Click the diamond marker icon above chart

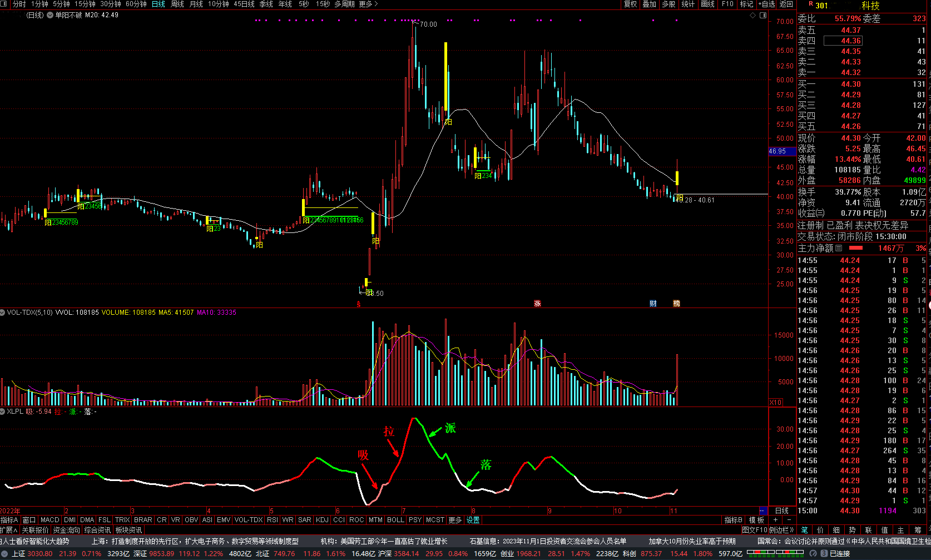pos(753,15)
